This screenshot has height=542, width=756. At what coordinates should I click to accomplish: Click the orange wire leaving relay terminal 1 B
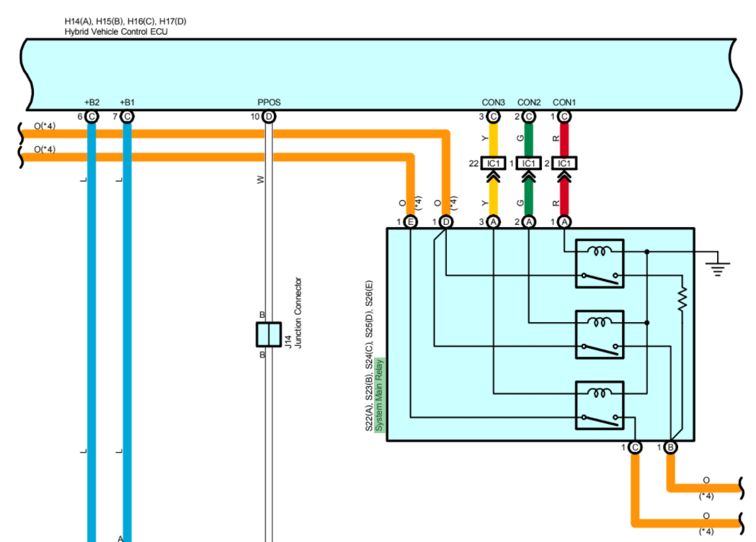pos(704,489)
